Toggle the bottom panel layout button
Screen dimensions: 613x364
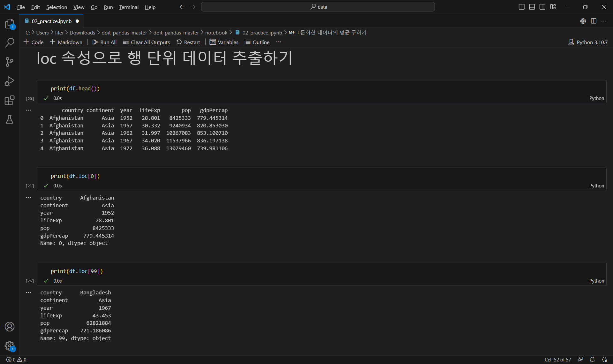(x=532, y=7)
